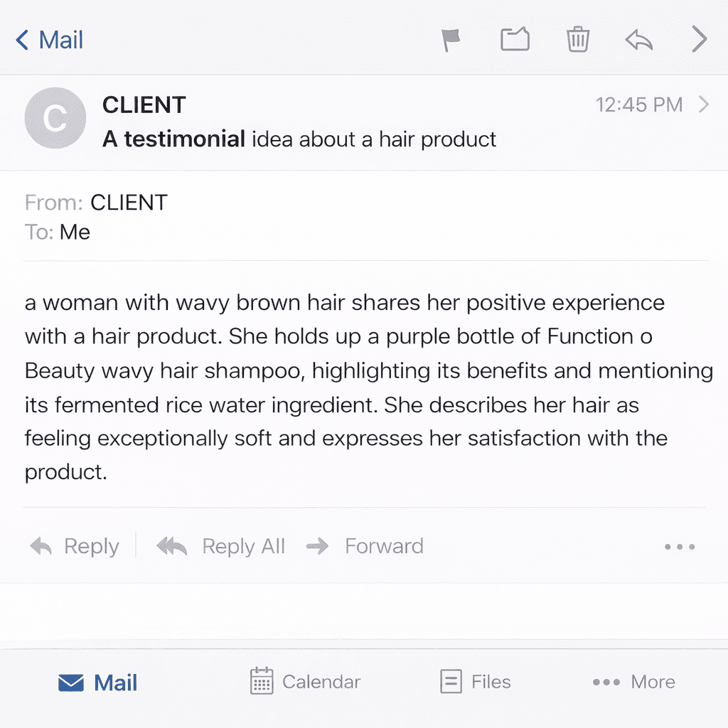Click the Reply All button
This screenshot has width=728, height=728.
[x=221, y=546]
